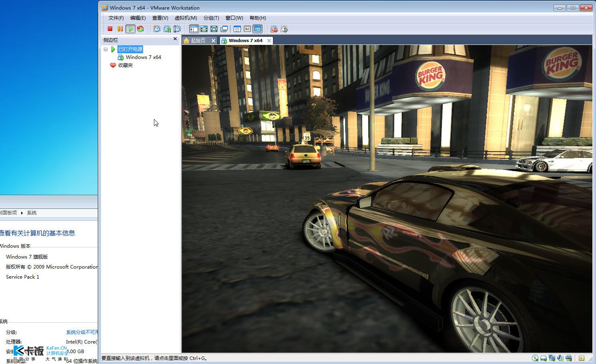Revert the VM to its previous snapshot
The image size is (596, 364).
coord(167,29)
